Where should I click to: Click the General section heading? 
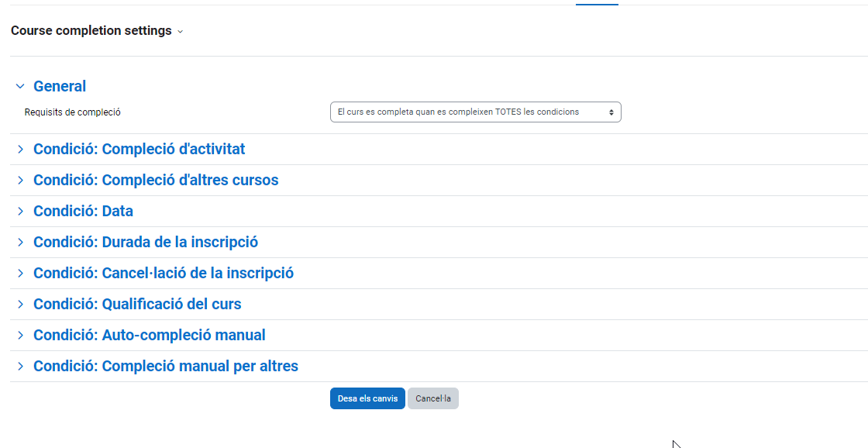click(x=60, y=86)
